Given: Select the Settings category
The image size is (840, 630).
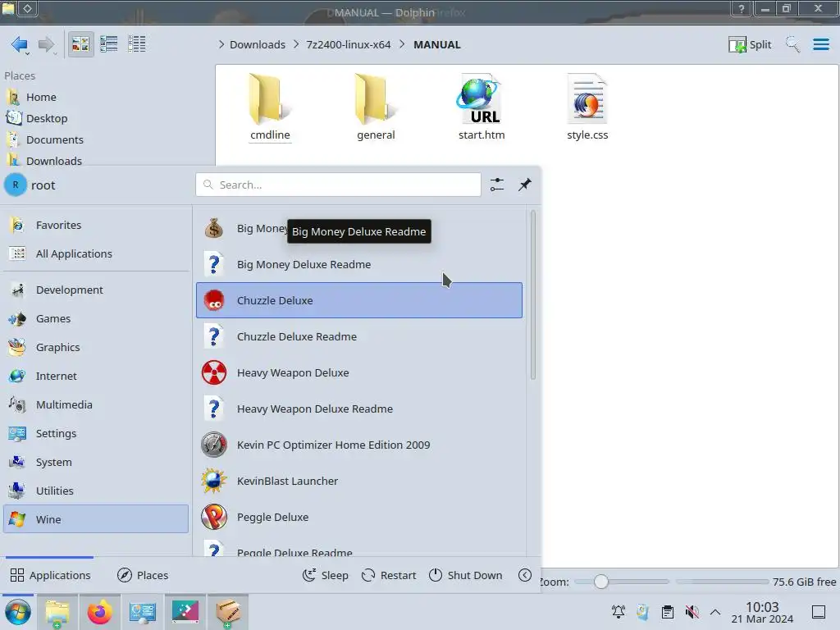Looking at the screenshot, I should pyautogui.click(x=96, y=433).
